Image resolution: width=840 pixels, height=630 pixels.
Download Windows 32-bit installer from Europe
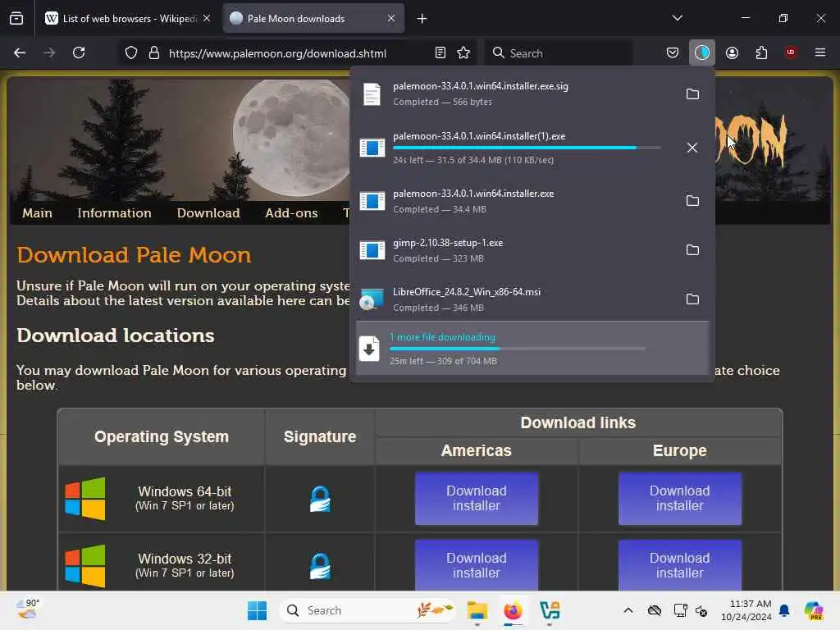pos(679,565)
